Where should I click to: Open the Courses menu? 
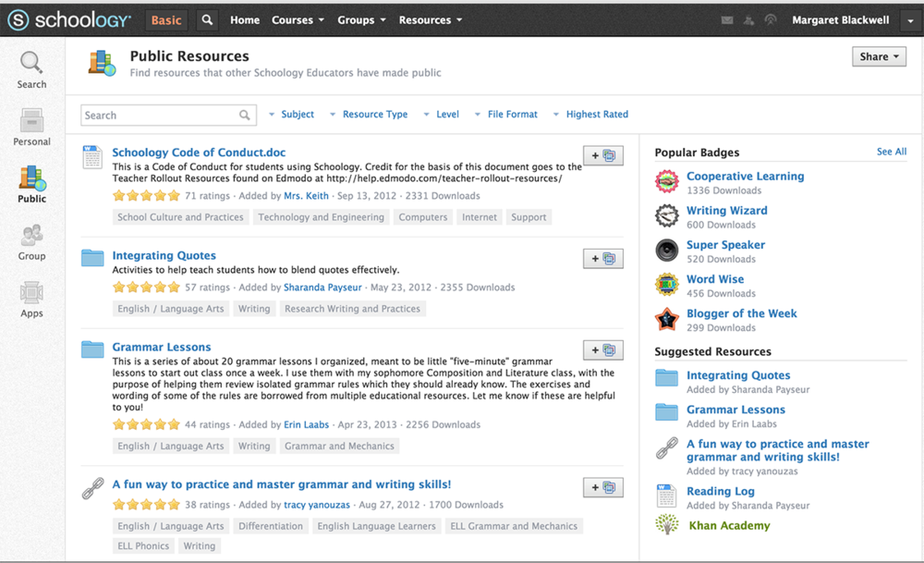pyautogui.click(x=298, y=20)
